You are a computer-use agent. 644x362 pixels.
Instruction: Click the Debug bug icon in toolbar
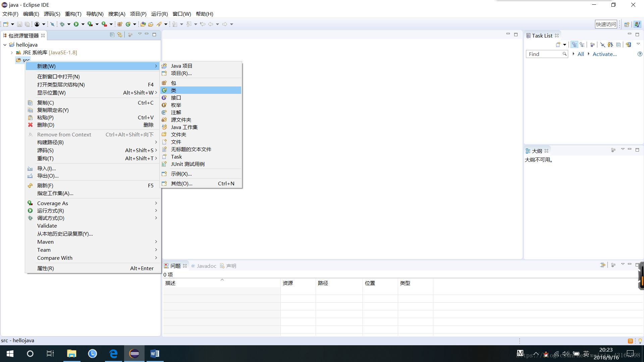pyautogui.click(x=62, y=24)
